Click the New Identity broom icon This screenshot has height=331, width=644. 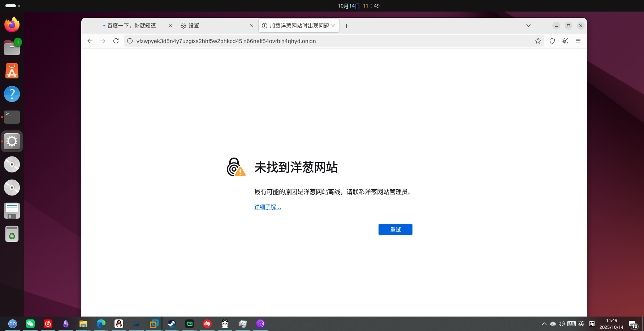(x=565, y=41)
